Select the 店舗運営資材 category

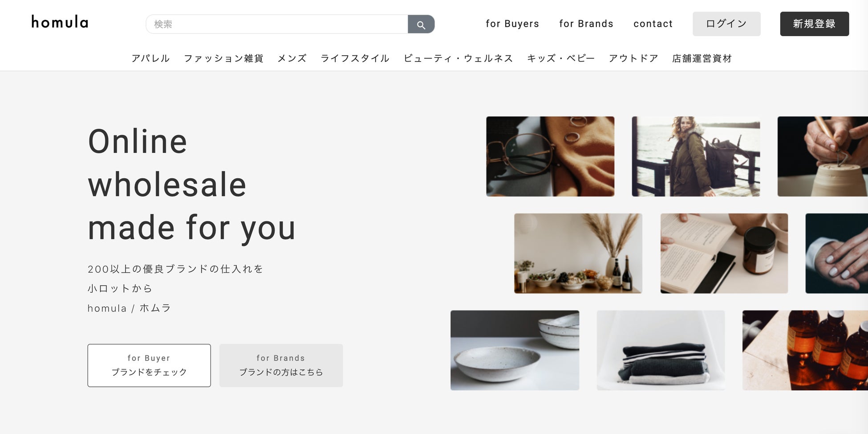[x=702, y=58]
